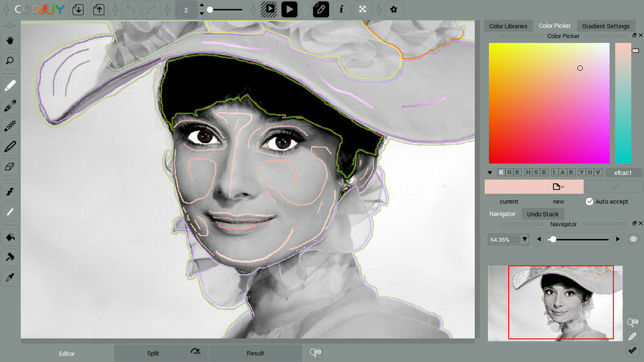Image resolution: width=644 pixels, height=362 pixels.
Task: Pick a color in the pink-yellow gradient field
Action: (x=549, y=103)
